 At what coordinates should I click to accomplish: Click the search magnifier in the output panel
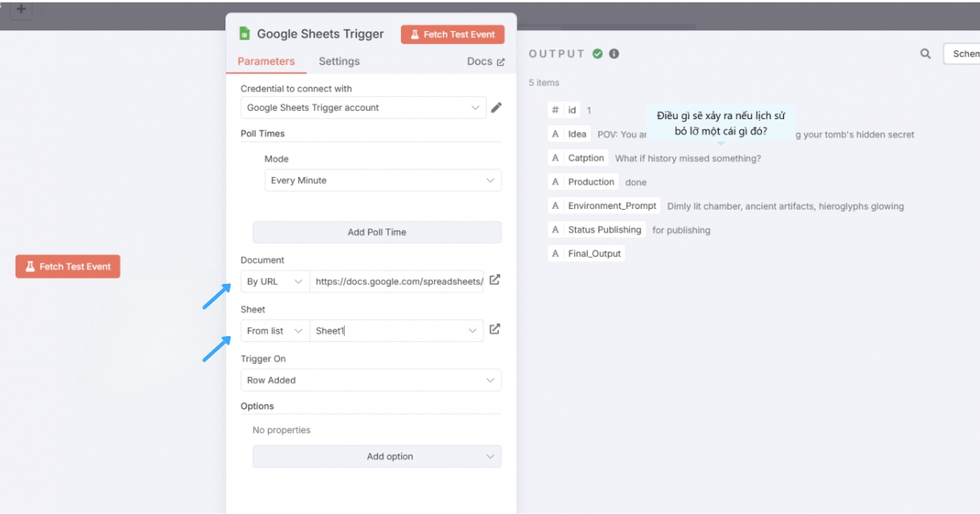[924, 53]
